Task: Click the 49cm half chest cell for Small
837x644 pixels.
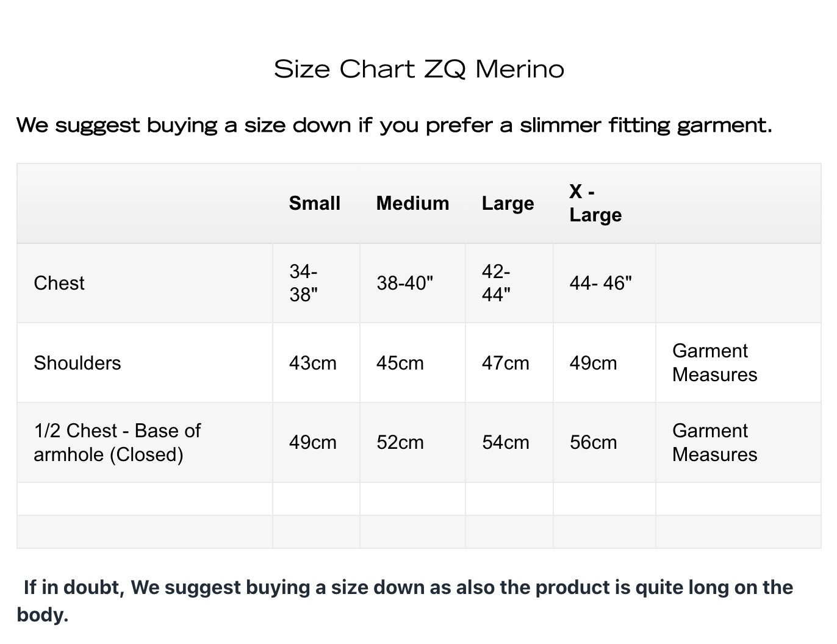Action: (313, 442)
